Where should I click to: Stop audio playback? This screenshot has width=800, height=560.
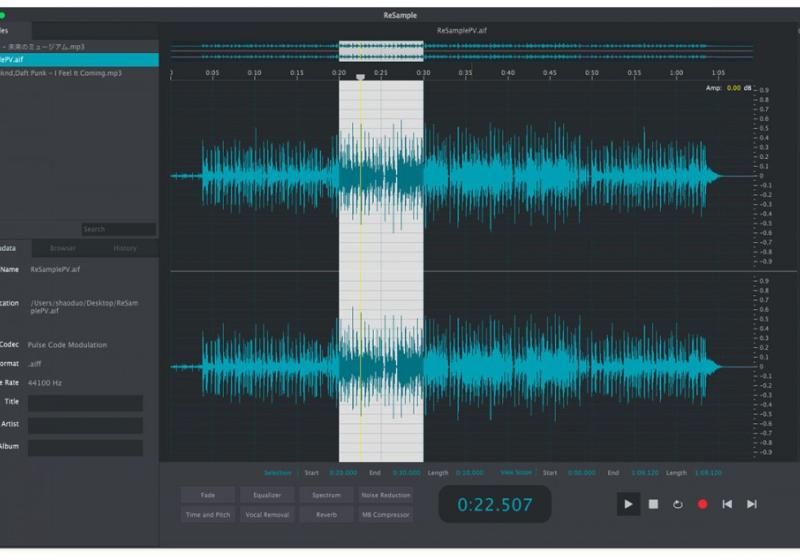tap(653, 504)
